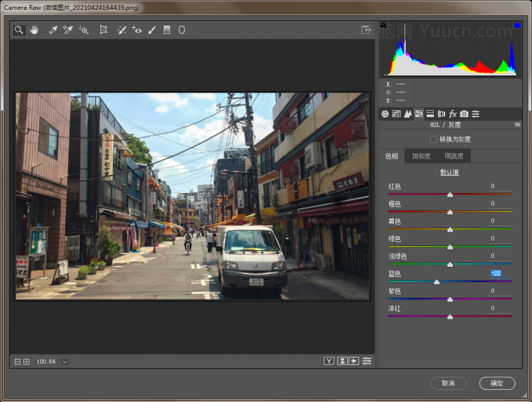Click the 蓝色 hue slider handle

(x=436, y=282)
